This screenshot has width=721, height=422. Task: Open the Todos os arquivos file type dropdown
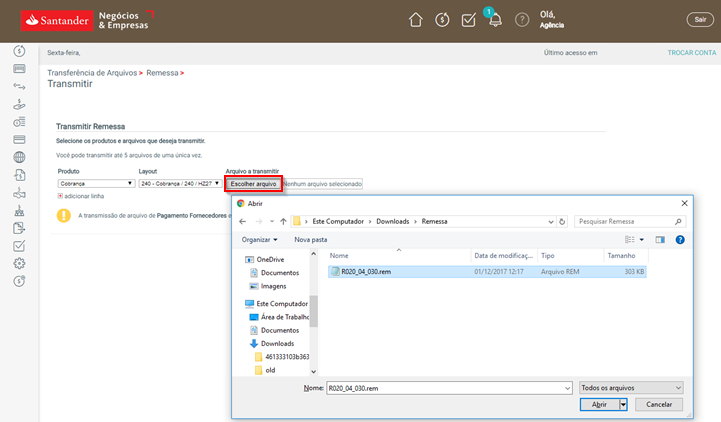click(631, 387)
